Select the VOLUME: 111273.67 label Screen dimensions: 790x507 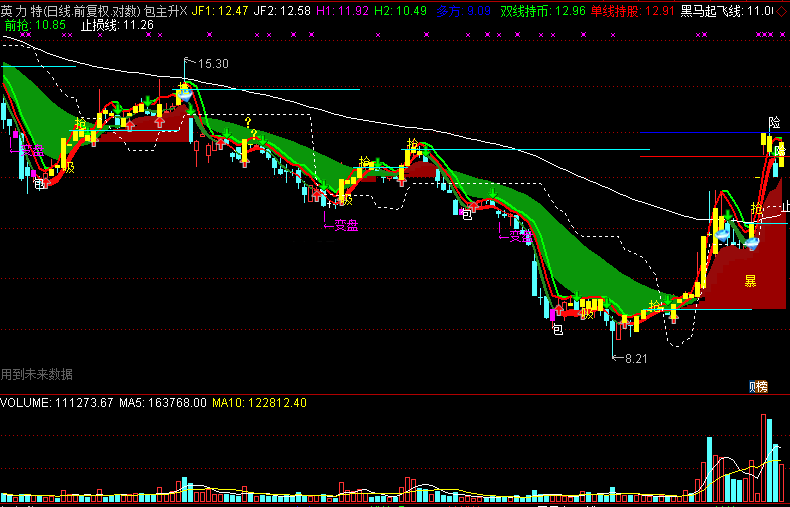(x=57, y=403)
